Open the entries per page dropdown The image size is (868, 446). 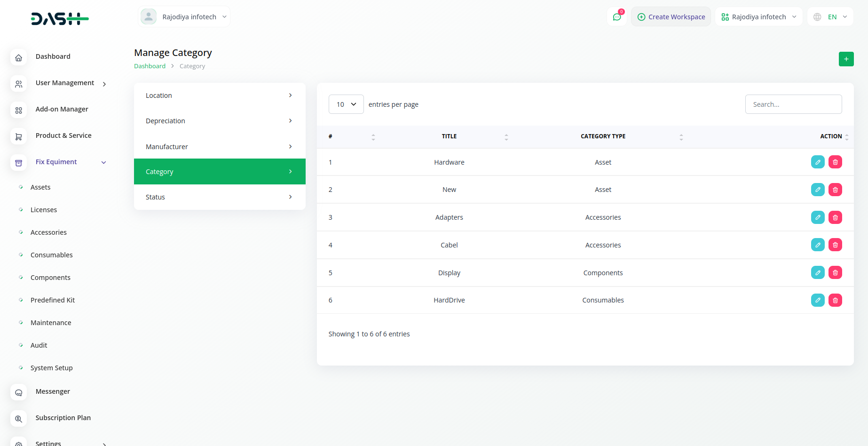click(346, 104)
